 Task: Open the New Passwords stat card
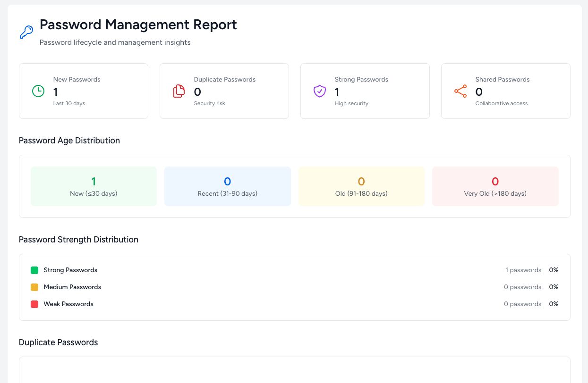84,91
